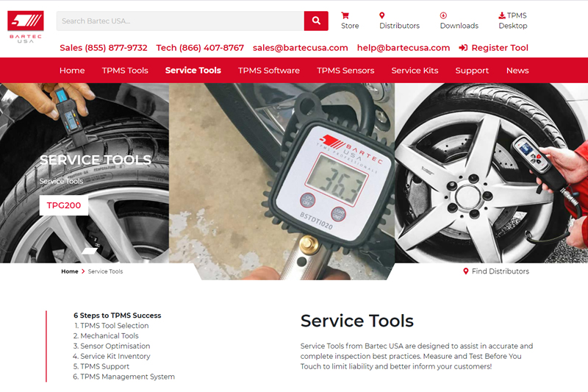Open the TPMS Sensors menu
The height and width of the screenshot is (392, 588).
coord(345,71)
